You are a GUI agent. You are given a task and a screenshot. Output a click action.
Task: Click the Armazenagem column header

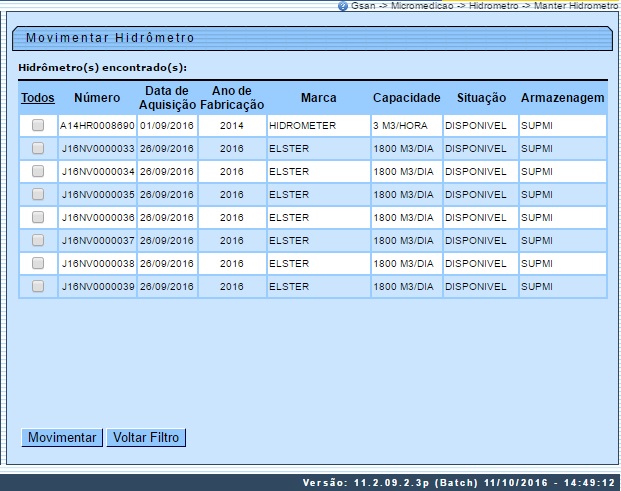point(562,98)
